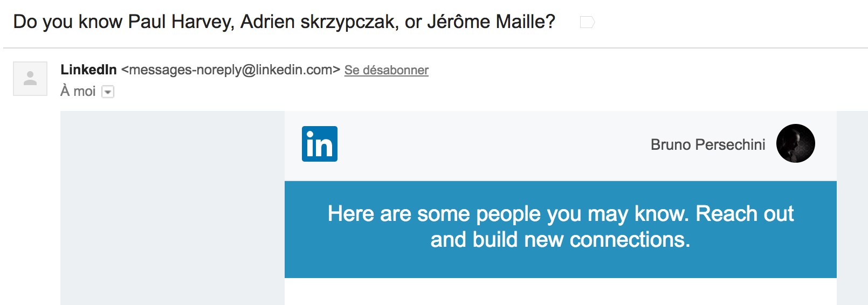The height and width of the screenshot is (305, 868).
Task: Click the messages-noreply@linkedin.com sender address
Action: [231, 70]
